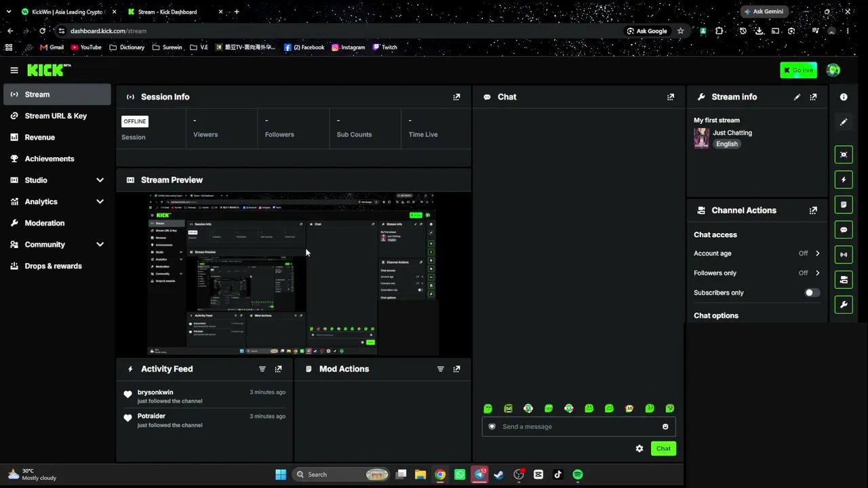The width and height of the screenshot is (868, 488).
Task: Pop out the Chat panel
Action: pos(671,97)
